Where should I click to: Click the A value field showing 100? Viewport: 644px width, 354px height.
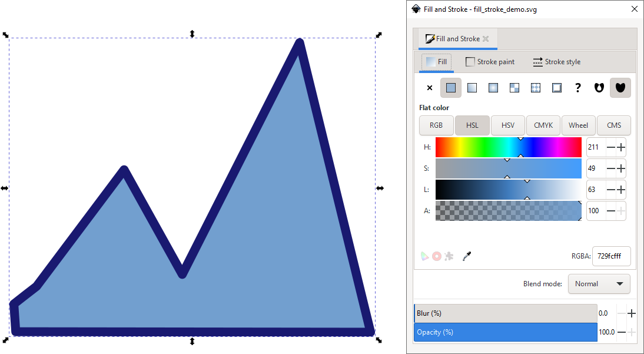(596, 211)
